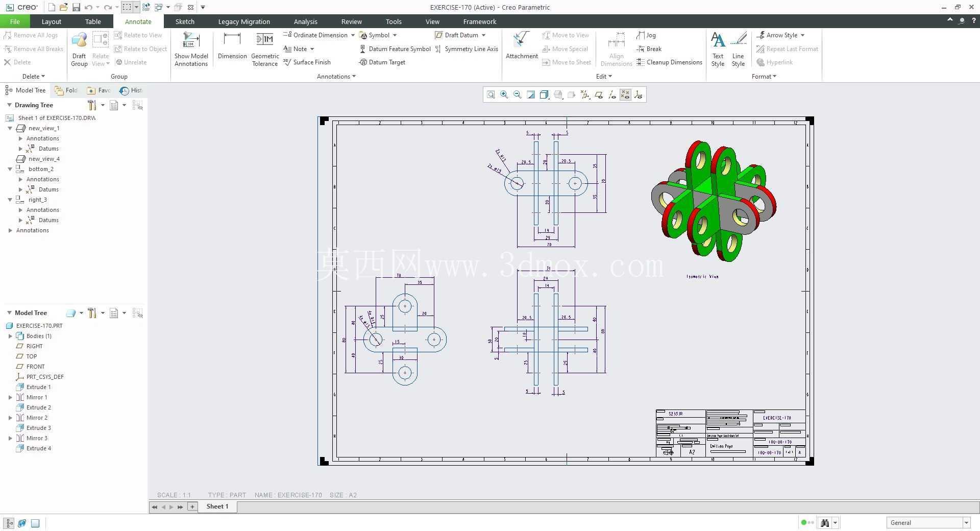Toggle the selection box mode in quick access
The image size is (980, 531).
click(x=127, y=7)
